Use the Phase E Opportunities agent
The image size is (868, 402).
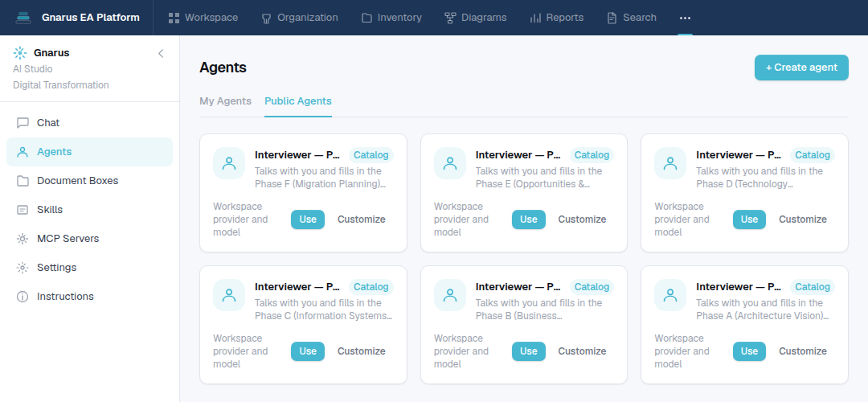pos(529,219)
